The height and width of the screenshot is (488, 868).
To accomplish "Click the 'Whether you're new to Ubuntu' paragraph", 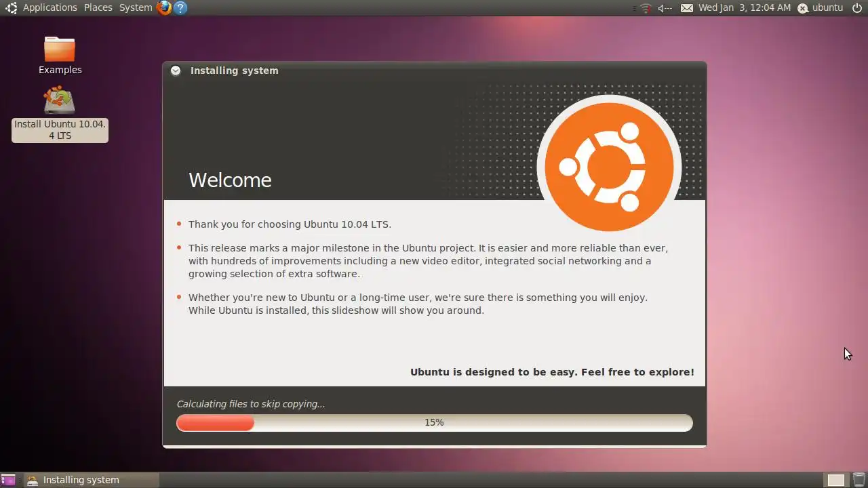I will click(418, 304).
